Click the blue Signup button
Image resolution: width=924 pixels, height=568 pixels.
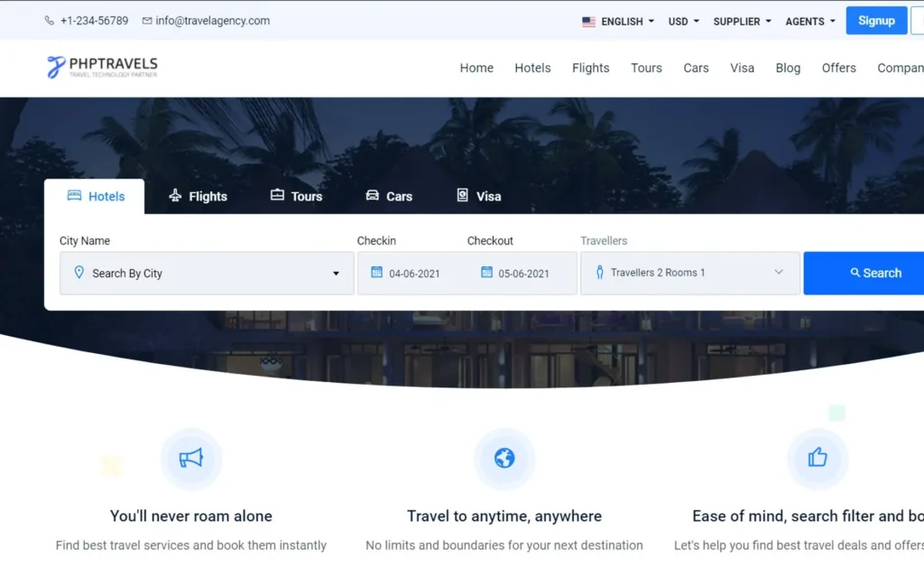(876, 21)
